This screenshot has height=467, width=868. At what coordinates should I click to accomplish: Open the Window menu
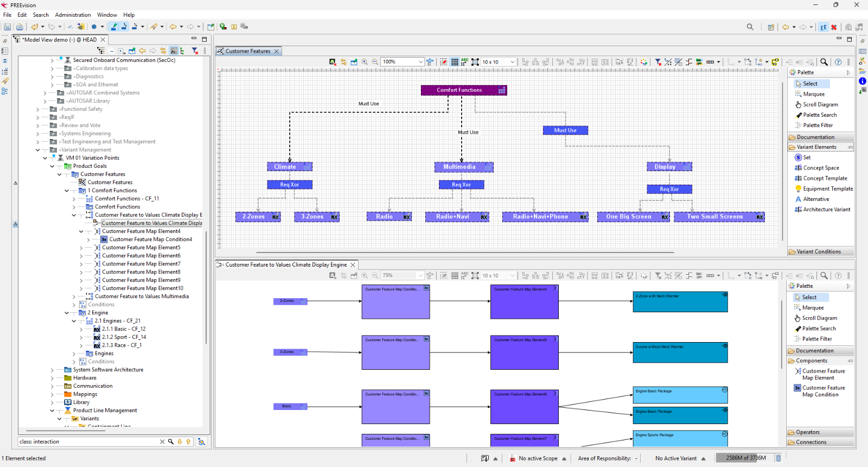tap(107, 15)
